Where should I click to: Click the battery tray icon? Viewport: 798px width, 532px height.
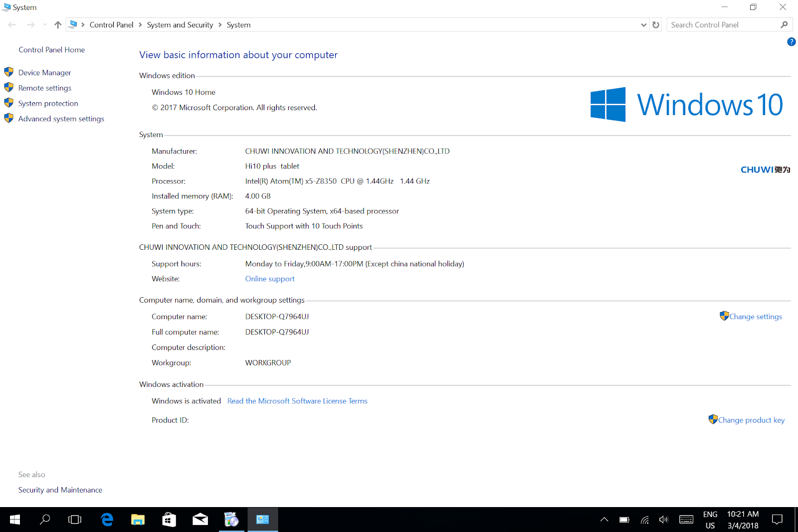pyautogui.click(x=624, y=520)
